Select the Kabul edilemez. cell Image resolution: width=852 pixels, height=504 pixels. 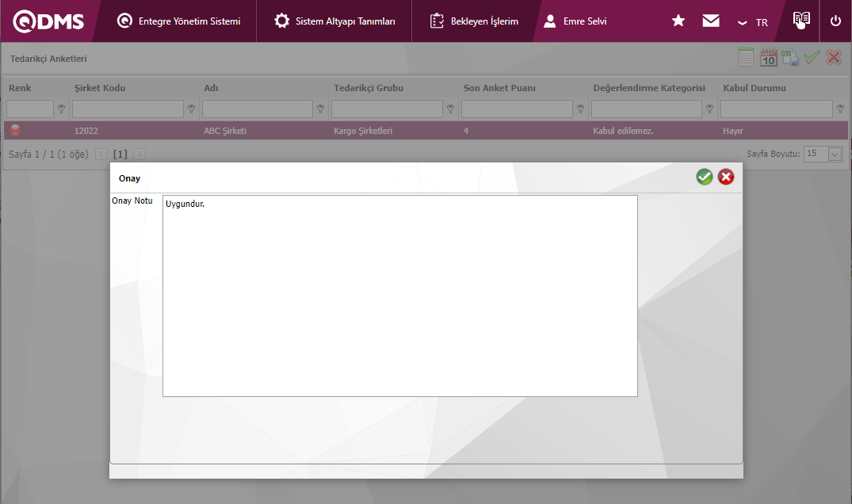tap(623, 131)
